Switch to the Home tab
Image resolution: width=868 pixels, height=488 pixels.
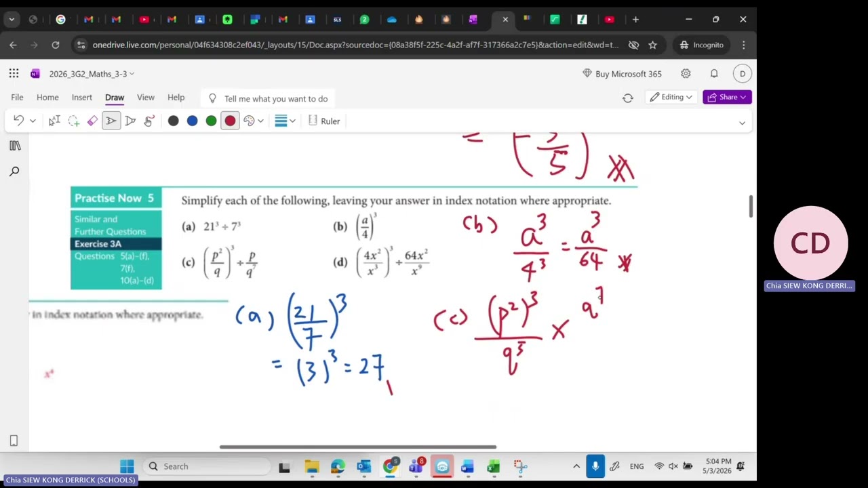47,98
